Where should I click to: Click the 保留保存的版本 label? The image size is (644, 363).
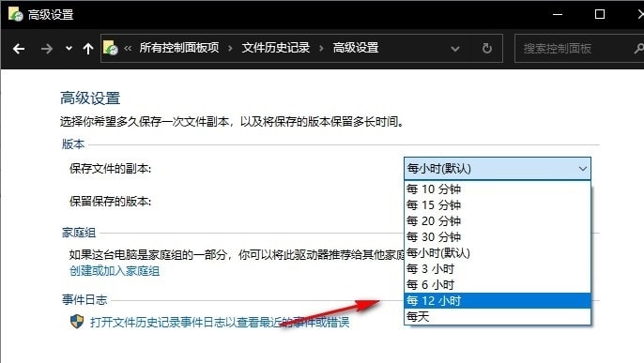point(110,202)
